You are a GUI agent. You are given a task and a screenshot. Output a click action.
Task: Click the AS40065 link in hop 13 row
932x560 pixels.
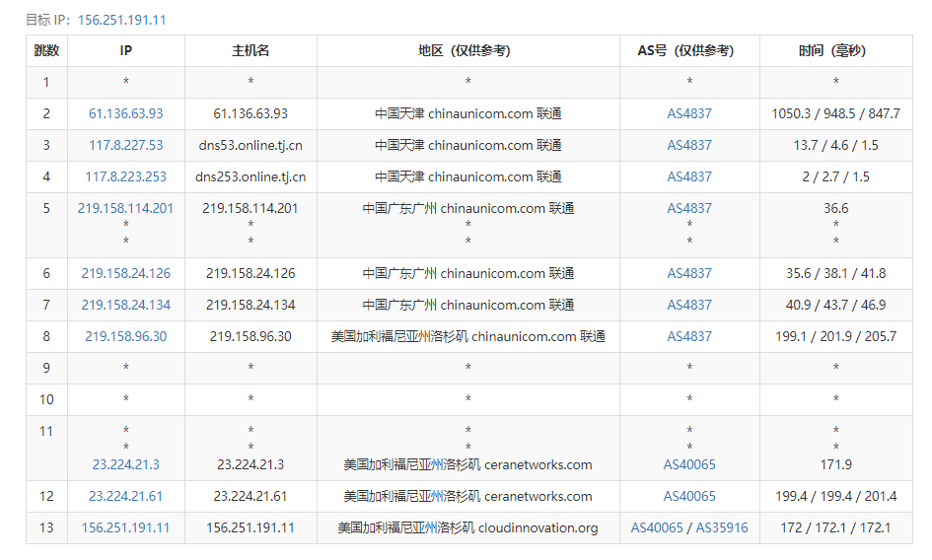click(x=657, y=527)
